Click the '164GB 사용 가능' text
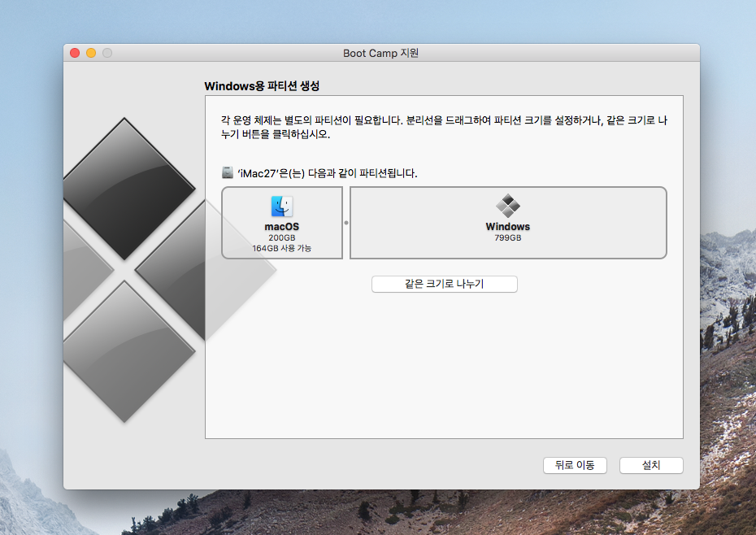Image resolution: width=756 pixels, height=535 pixels. (x=282, y=248)
